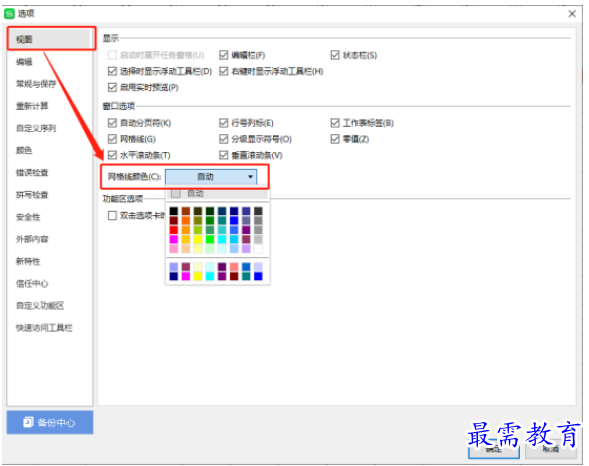Open the 自定义序列 category
Image resolution: width=589 pixels, height=466 pixels.
[50, 128]
